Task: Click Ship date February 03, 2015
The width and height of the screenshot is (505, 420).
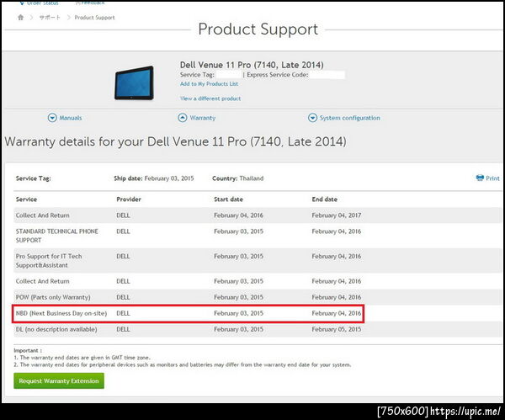Action: pos(154,178)
